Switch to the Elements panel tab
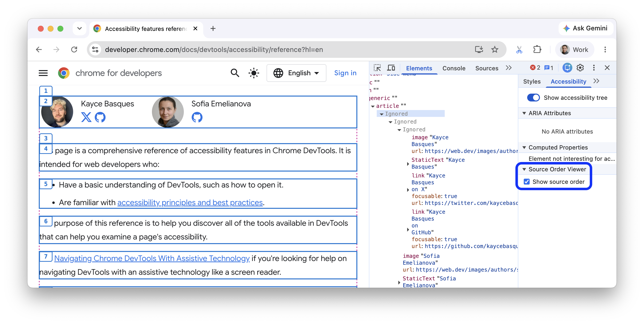The image size is (644, 324). pyautogui.click(x=419, y=68)
